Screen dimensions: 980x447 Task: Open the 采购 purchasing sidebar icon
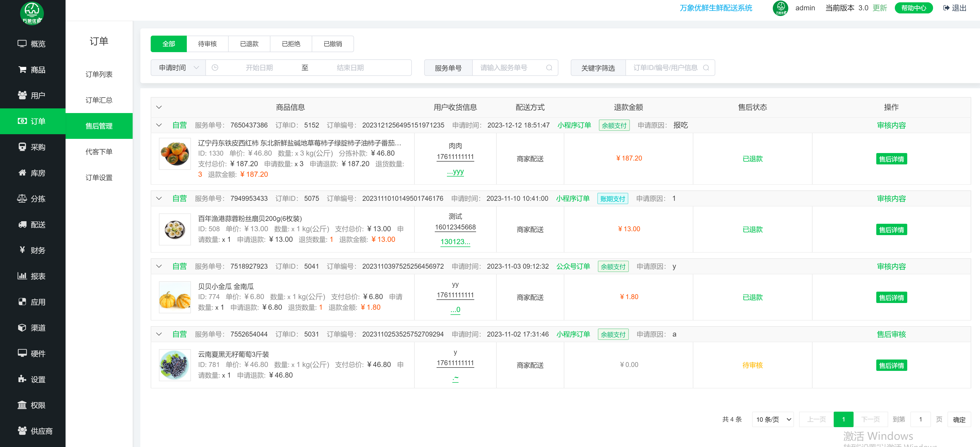pos(22,147)
